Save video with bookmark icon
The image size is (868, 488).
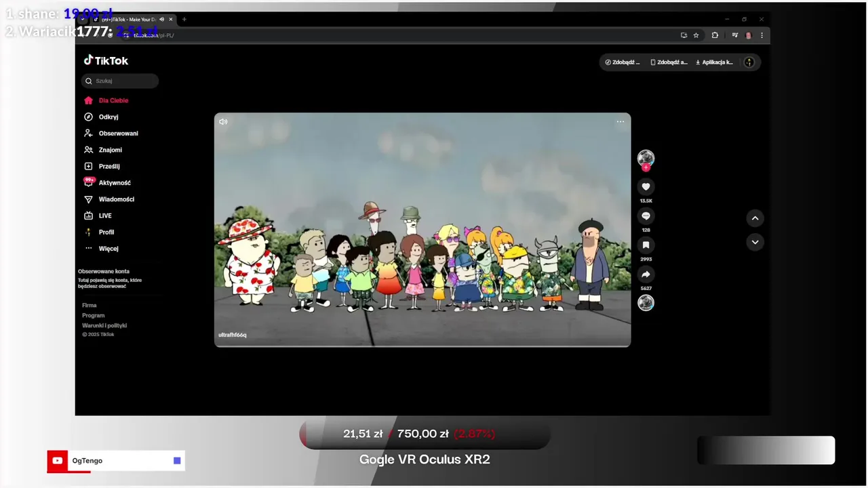pos(646,245)
